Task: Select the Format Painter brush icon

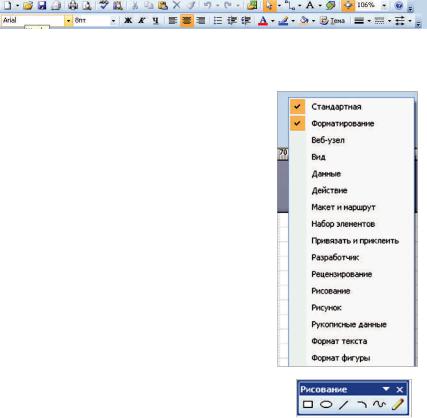Action: (191, 5)
